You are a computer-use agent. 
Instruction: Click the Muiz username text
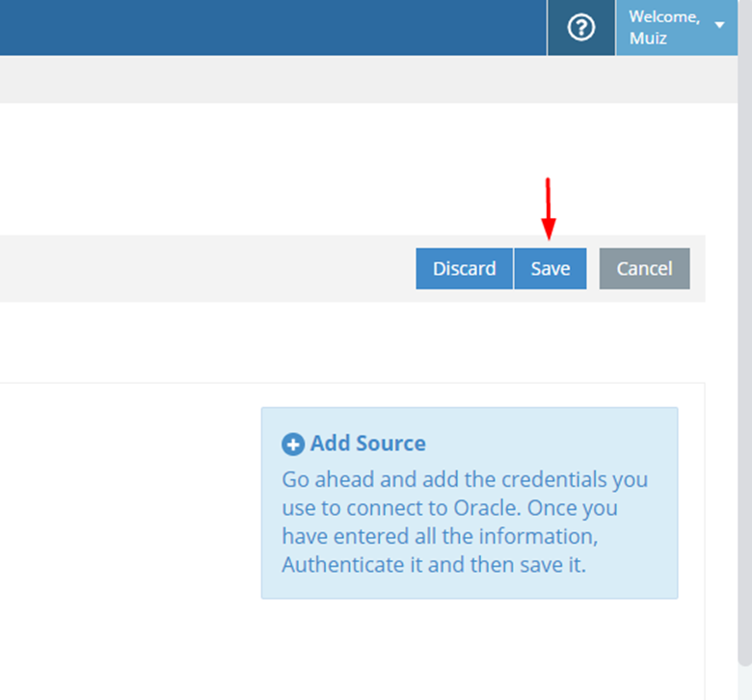pyautogui.click(x=648, y=38)
